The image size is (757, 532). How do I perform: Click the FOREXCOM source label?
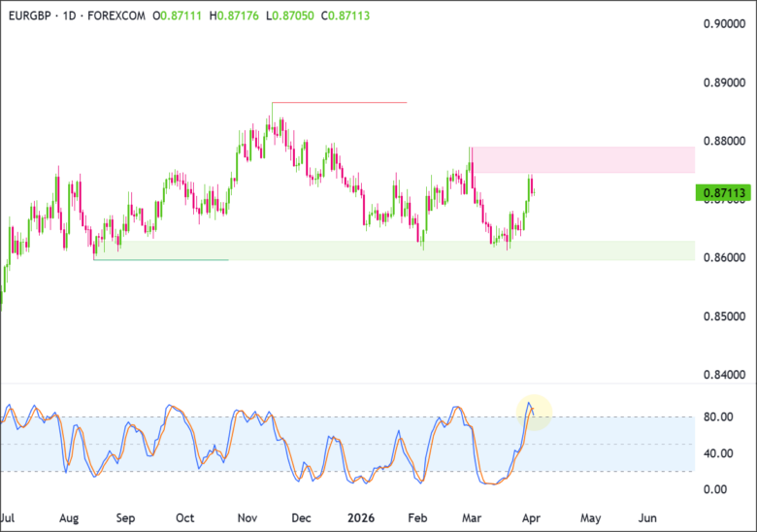pos(116,16)
